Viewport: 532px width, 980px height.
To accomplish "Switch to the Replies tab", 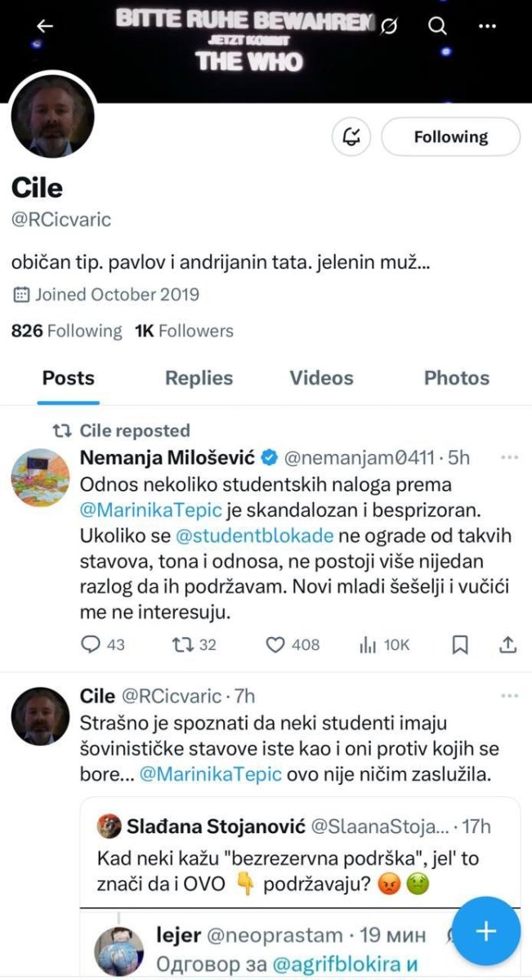I will click(x=199, y=378).
